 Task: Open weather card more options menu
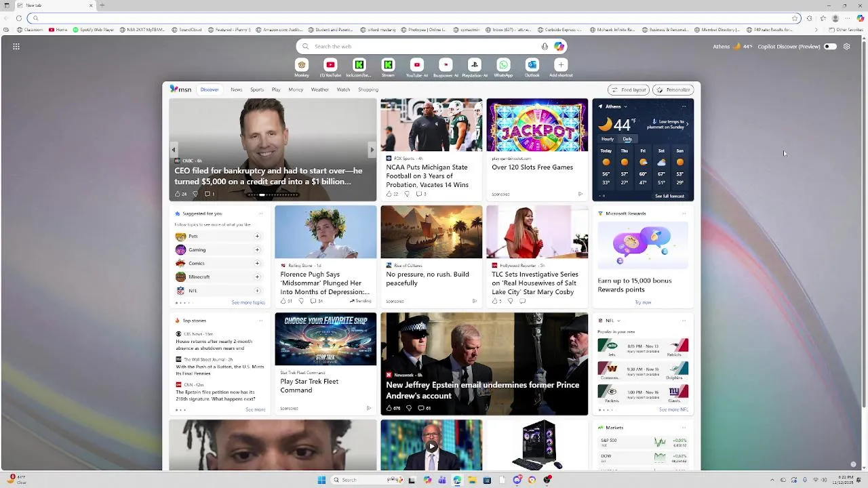click(x=684, y=106)
